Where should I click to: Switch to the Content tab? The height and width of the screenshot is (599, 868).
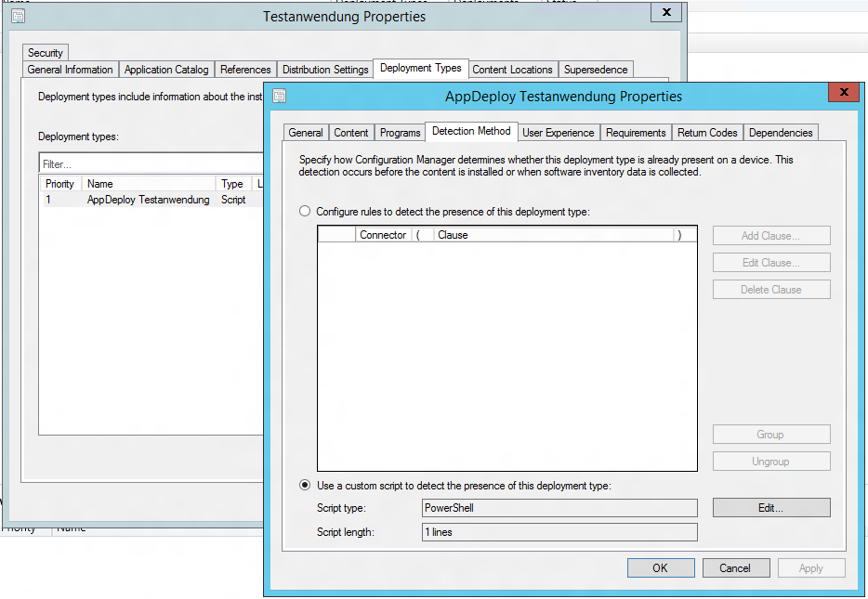pyautogui.click(x=351, y=133)
